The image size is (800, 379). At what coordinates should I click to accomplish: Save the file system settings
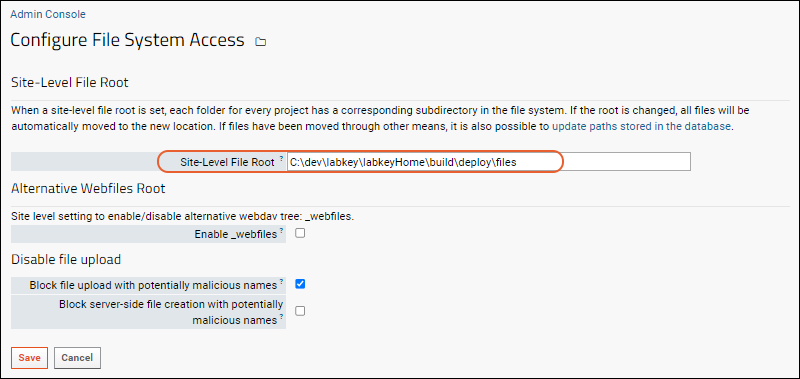29,358
